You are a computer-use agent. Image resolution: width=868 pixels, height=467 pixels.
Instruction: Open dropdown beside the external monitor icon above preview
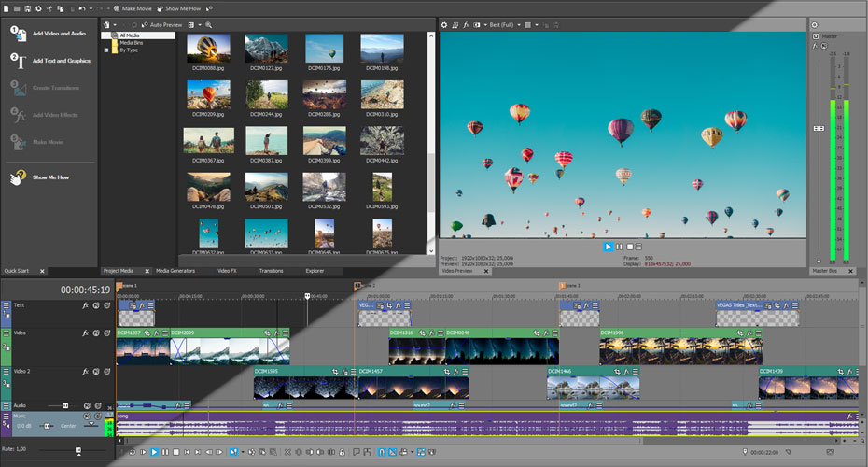485,25
